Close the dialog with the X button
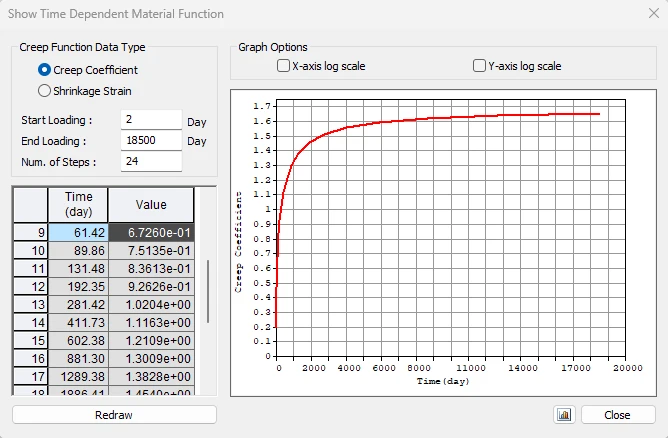The image size is (668, 438). [x=654, y=13]
